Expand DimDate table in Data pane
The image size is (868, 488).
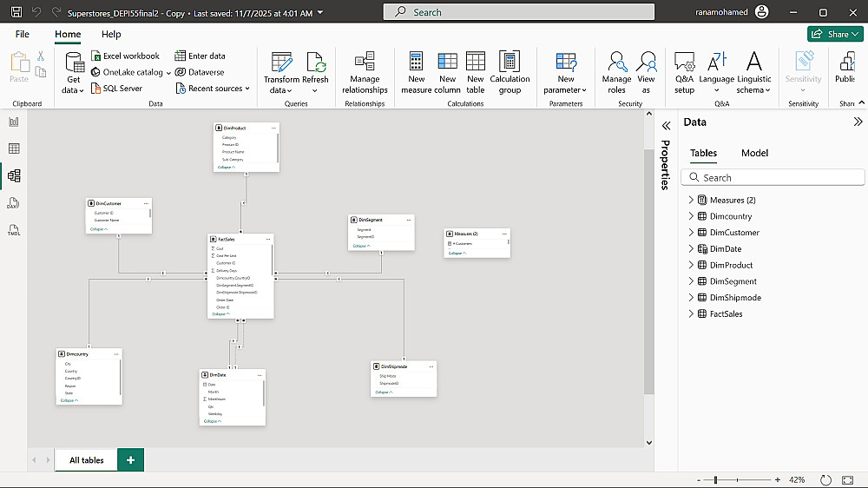[691, 248]
